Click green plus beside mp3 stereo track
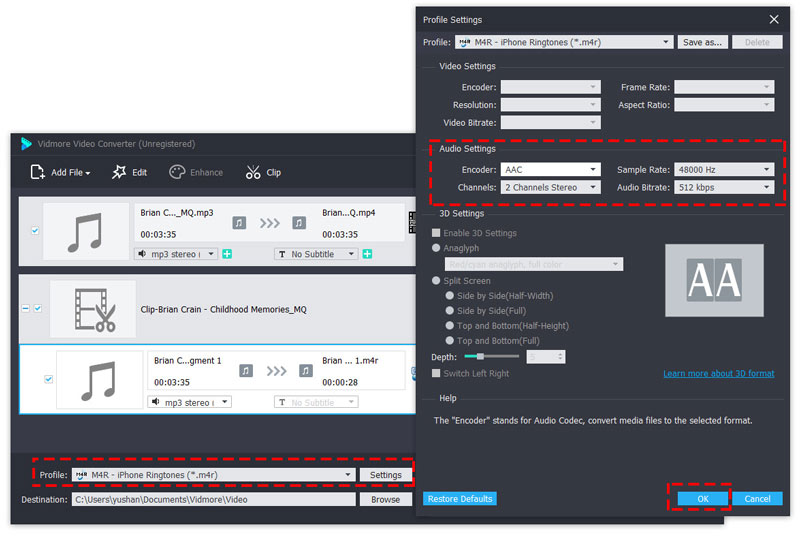 point(227,254)
